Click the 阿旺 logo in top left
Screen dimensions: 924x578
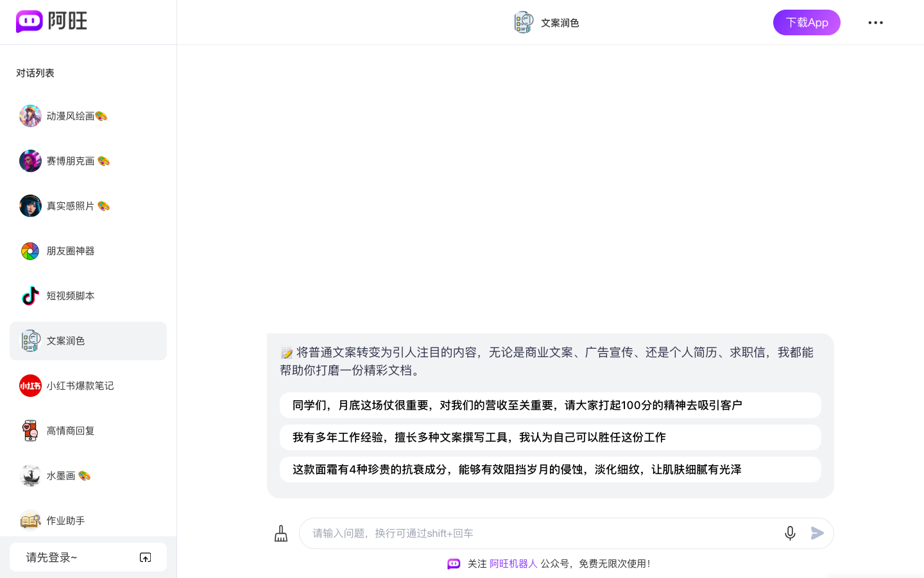pos(51,21)
